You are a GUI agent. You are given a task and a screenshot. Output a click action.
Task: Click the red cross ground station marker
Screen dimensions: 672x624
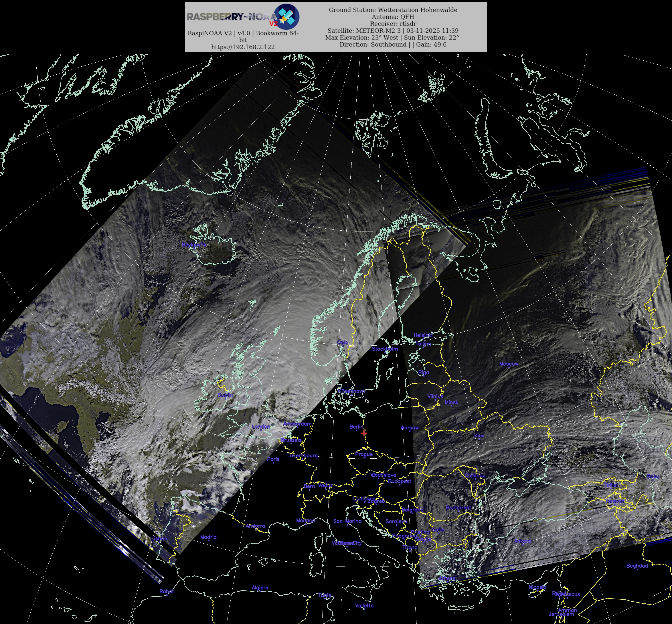364,433
